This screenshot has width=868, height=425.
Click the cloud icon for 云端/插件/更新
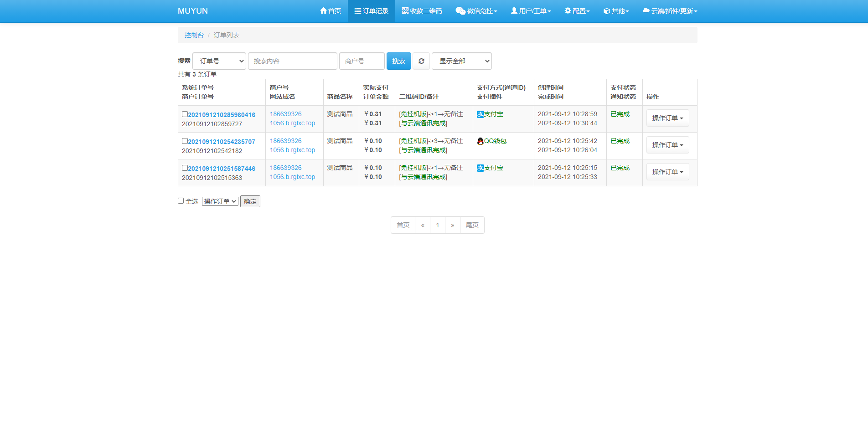646,10
